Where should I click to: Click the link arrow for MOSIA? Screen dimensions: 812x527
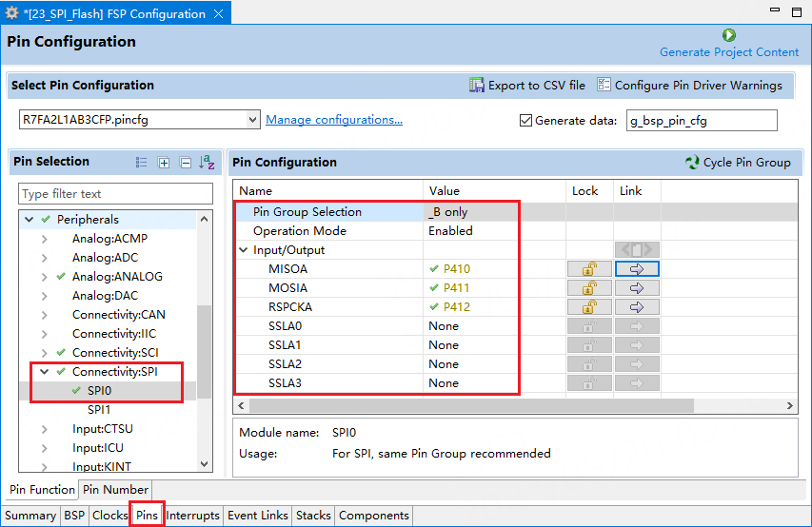pos(637,288)
